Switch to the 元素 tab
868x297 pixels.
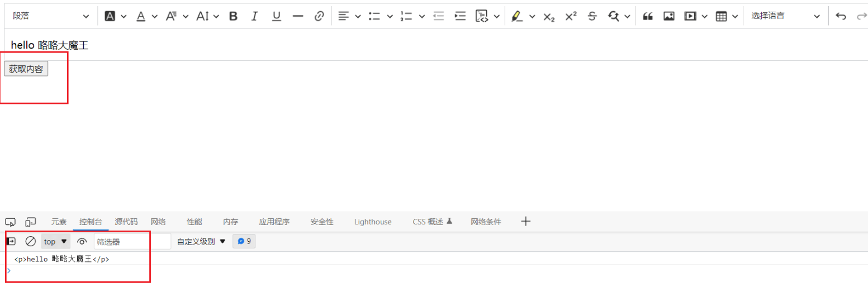pos(59,222)
